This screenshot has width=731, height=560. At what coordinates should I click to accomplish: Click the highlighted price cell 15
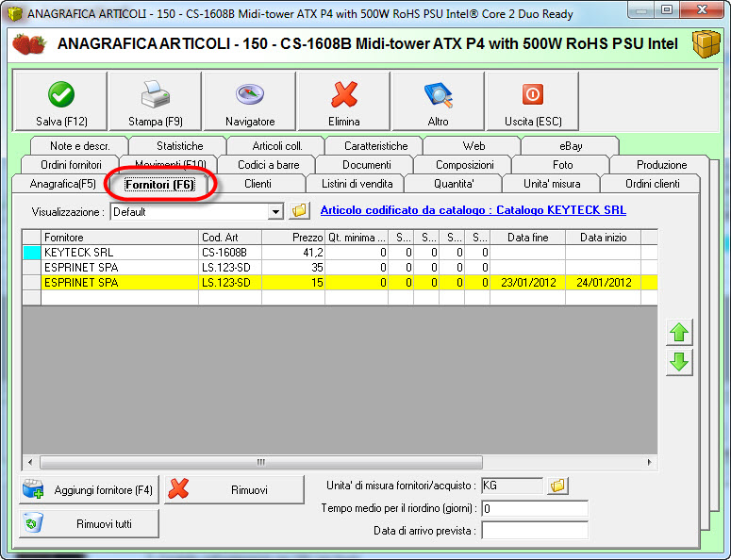(x=293, y=282)
